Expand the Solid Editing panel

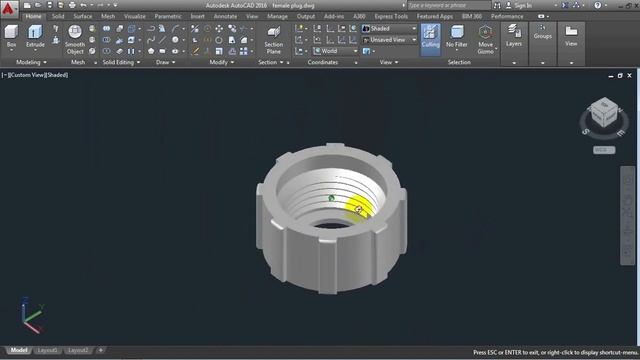(x=121, y=62)
